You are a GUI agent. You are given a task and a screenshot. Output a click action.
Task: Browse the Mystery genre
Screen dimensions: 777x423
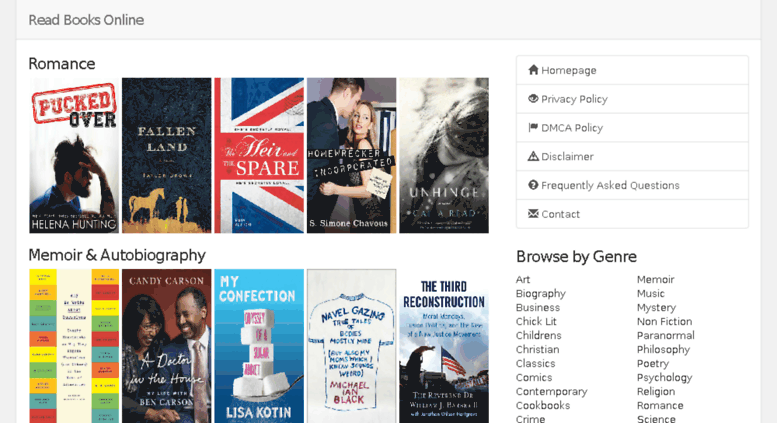pos(657,308)
